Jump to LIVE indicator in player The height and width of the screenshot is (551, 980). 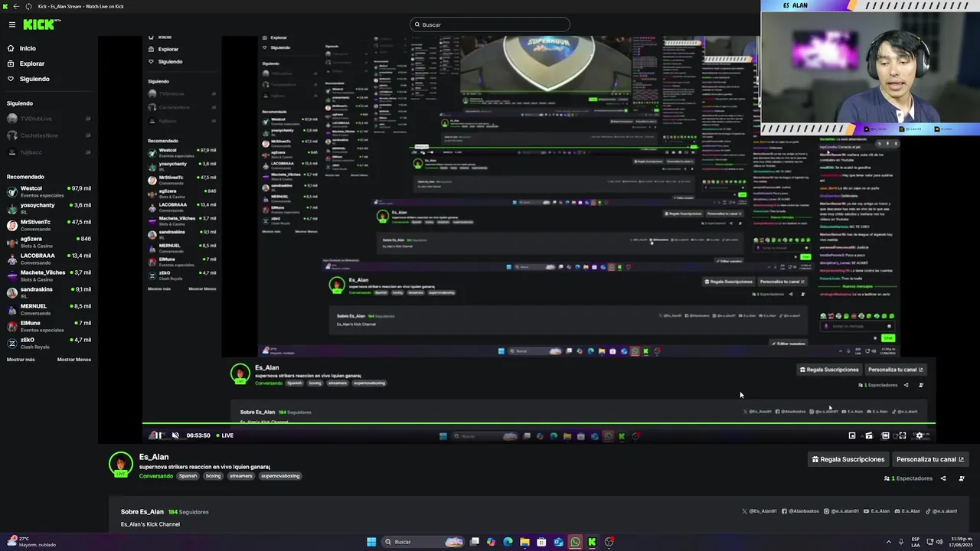pos(225,435)
